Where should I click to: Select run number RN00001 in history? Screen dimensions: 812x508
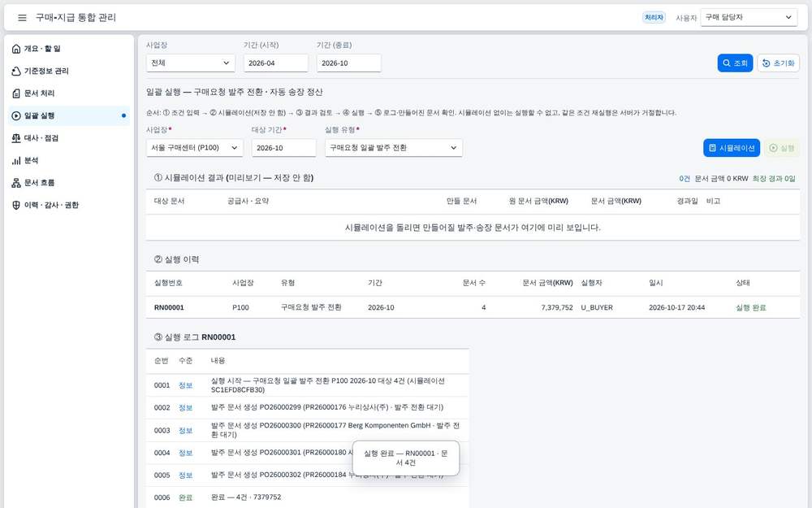[169, 307]
